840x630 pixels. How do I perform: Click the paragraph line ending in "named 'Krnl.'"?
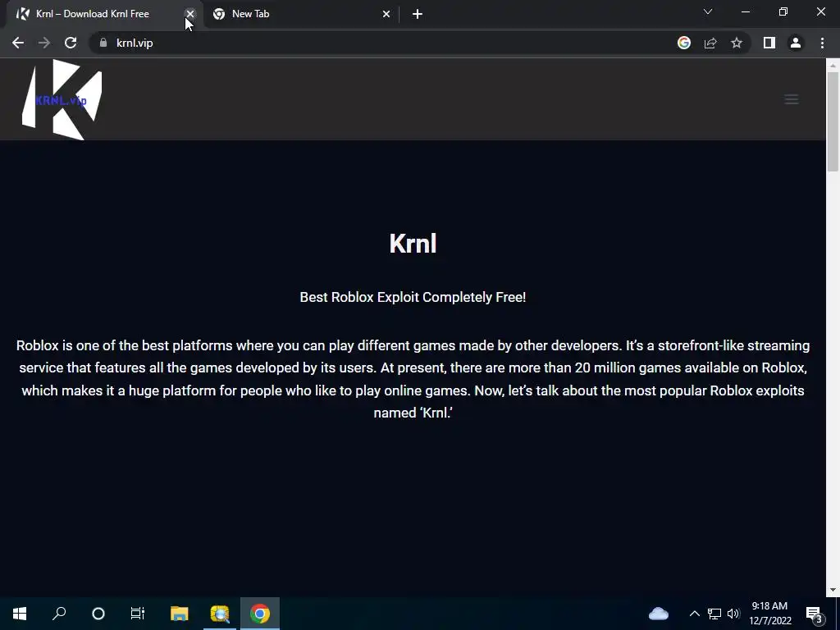[413, 413]
